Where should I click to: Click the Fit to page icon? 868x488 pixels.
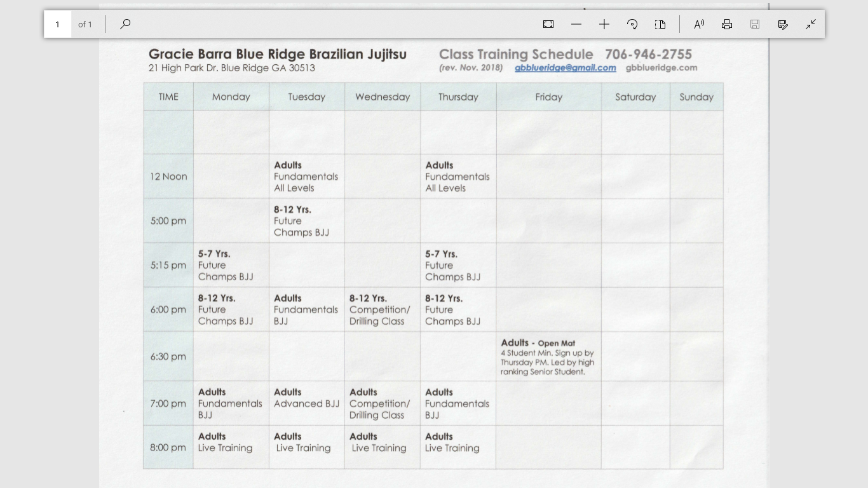[x=548, y=24]
